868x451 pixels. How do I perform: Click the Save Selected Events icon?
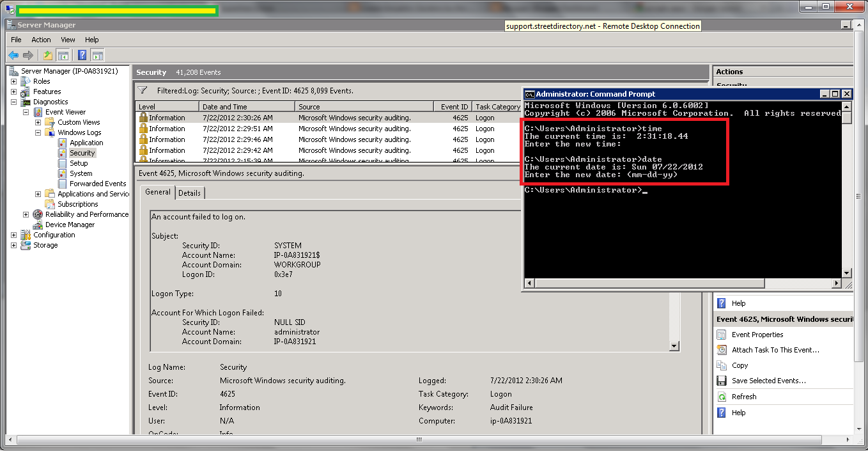coord(723,381)
